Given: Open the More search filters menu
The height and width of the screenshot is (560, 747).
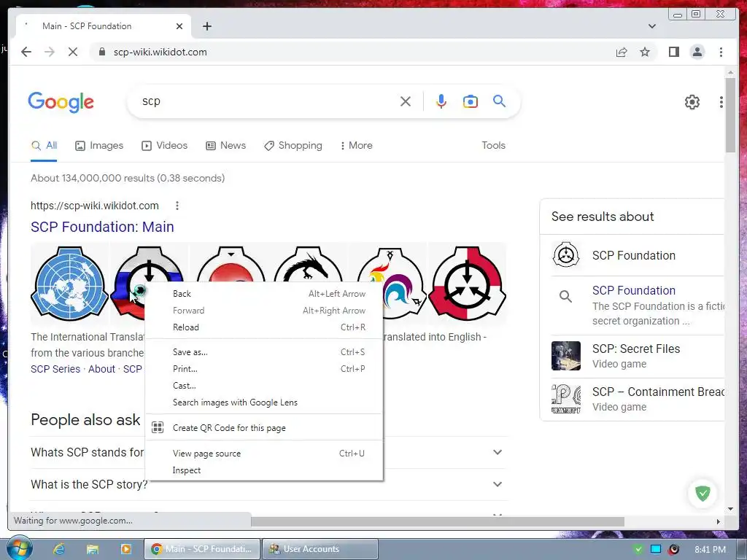Looking at the screenshot, I should (356, 146).
